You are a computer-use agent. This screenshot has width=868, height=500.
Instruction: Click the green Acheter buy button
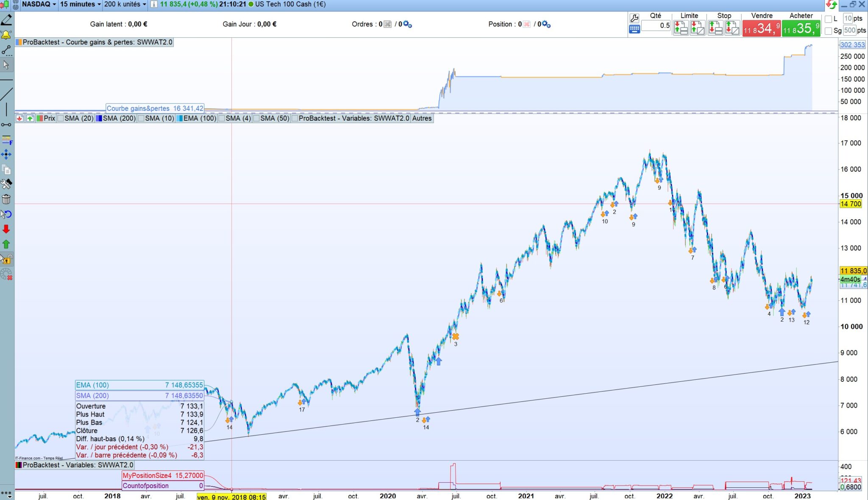coord(801,29)
